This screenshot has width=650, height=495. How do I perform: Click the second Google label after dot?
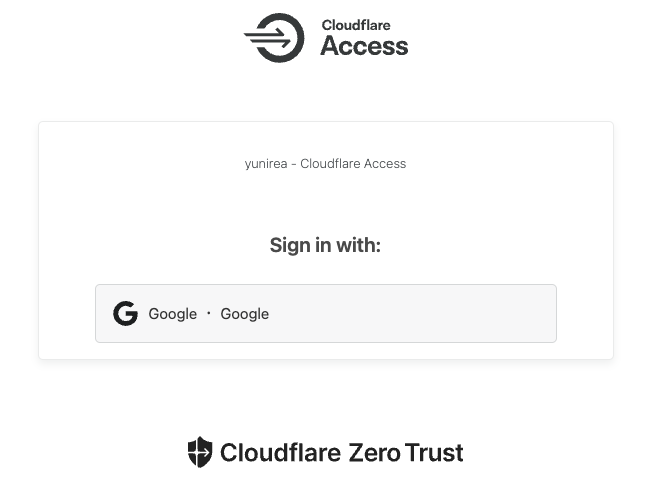(244, 314)
